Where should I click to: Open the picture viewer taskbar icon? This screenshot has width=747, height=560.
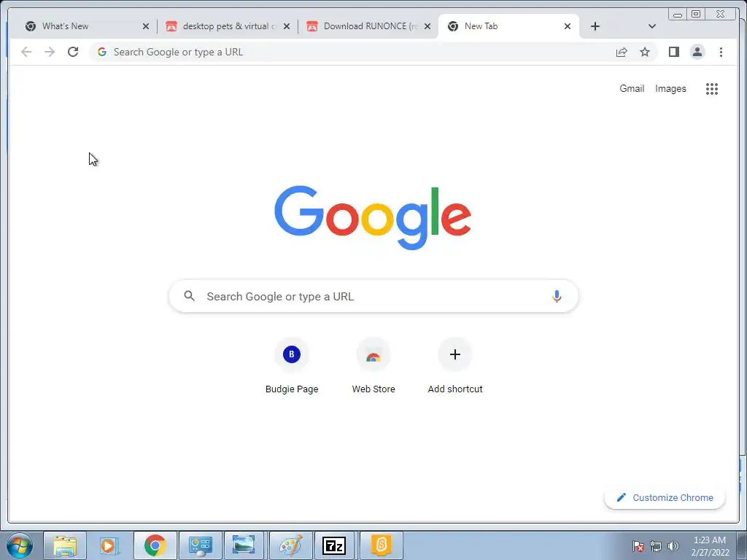244,545
